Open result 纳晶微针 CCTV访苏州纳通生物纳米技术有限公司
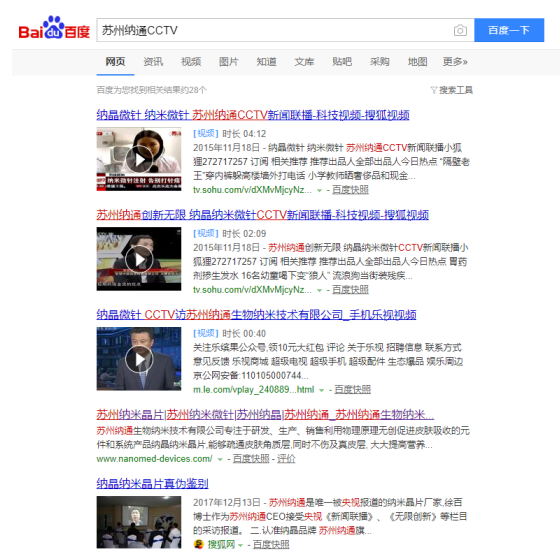Viewport: 560px width, 560px height. [x=256, y=315]
